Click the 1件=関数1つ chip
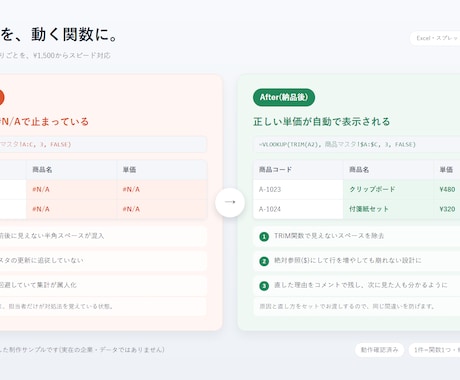The width and height of the screenshot is (460, 380). (434, 350)
